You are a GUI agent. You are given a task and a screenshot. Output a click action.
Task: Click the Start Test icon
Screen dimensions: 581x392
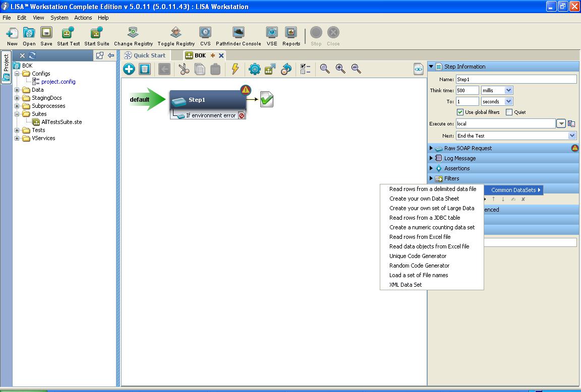68,33
